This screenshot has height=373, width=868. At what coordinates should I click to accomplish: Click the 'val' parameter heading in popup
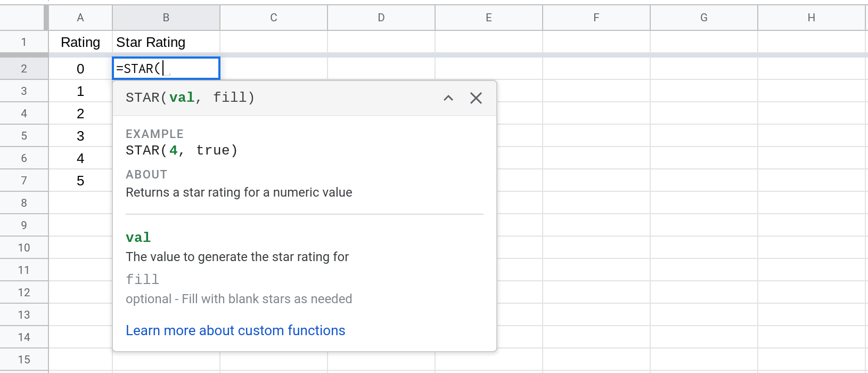coord(138,237)
